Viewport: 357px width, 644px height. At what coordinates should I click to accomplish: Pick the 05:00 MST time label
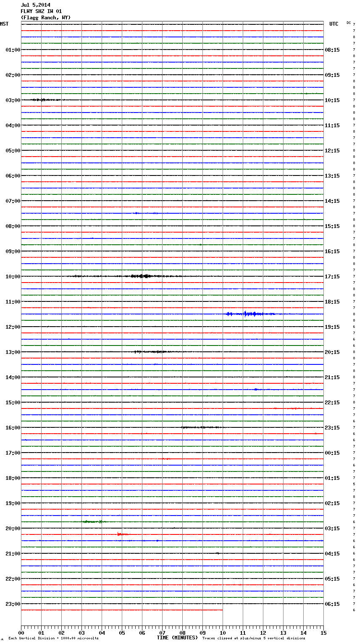pyautogui.click(x=13, y=151)
